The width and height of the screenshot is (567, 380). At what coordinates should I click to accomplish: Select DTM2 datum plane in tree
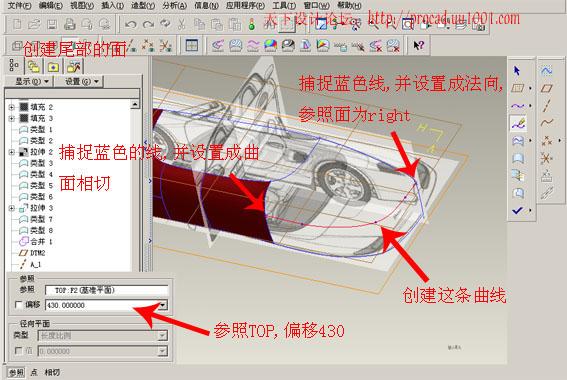(x=32, y=253)
